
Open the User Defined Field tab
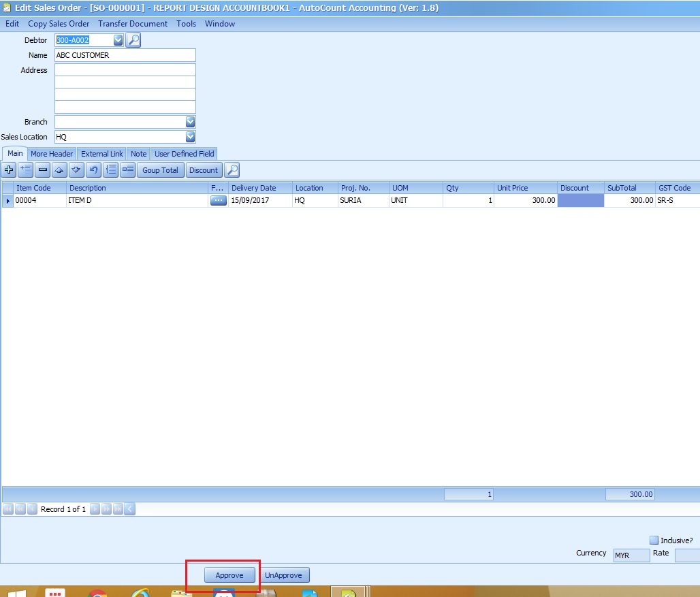point(185,154)
